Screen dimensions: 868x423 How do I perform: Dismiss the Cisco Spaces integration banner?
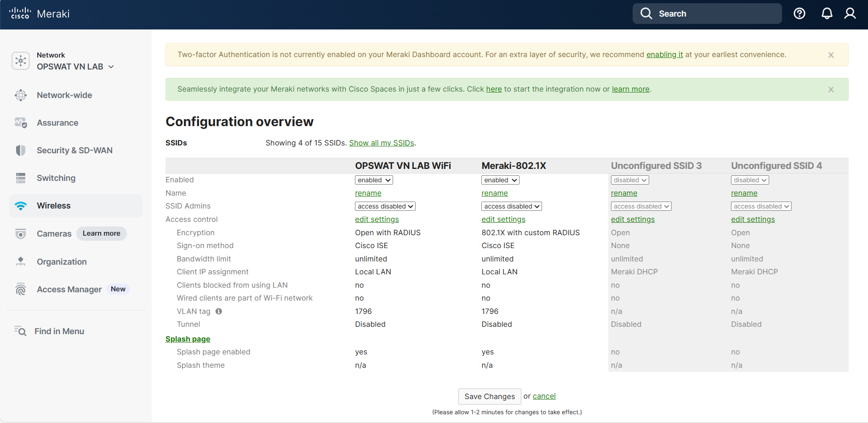tap(831, 90)
